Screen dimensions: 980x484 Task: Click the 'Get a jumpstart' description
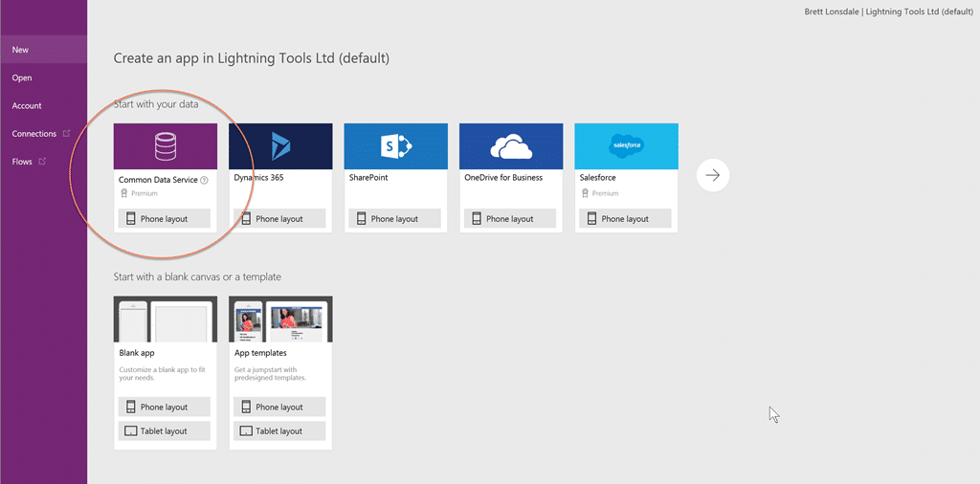point(271,373)
